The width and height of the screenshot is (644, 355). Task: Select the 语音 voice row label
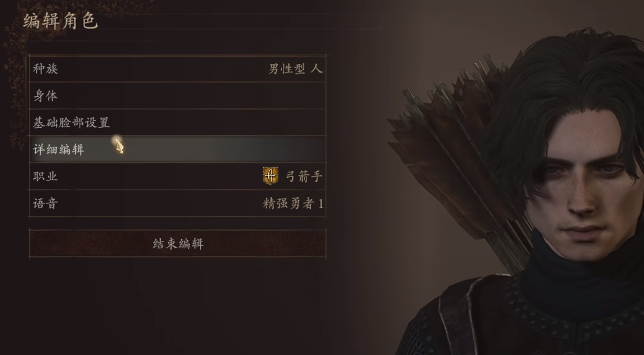pos(45,203)
